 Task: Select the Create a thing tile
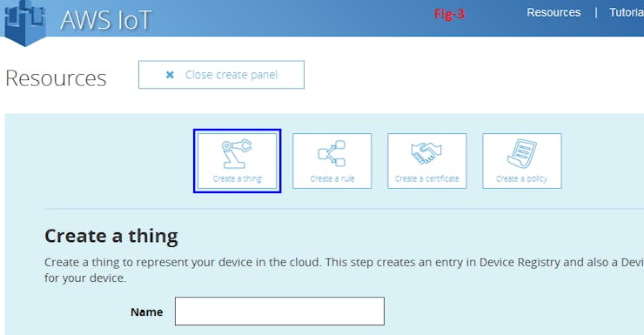click(x=238, y=161)
